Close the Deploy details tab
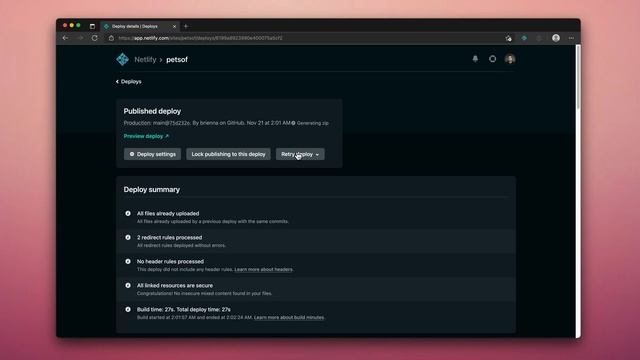The height and width of the screenshot is (360, 640). pyautogui.click(x=174, y=27)
